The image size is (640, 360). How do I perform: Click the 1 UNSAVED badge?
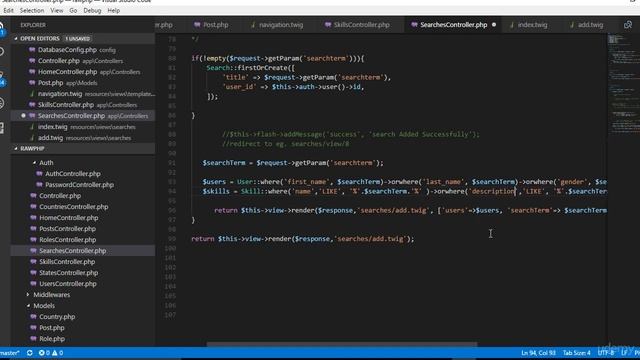(77, 39)
